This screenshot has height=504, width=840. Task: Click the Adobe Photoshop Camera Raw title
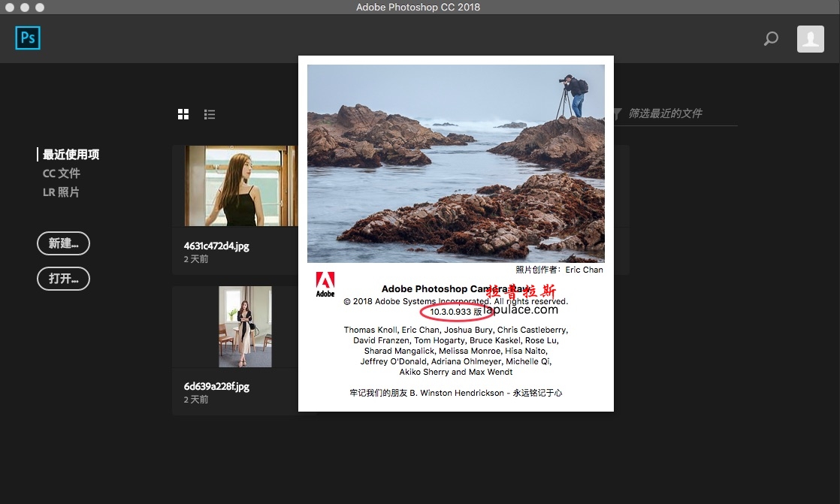coord(456,288)
